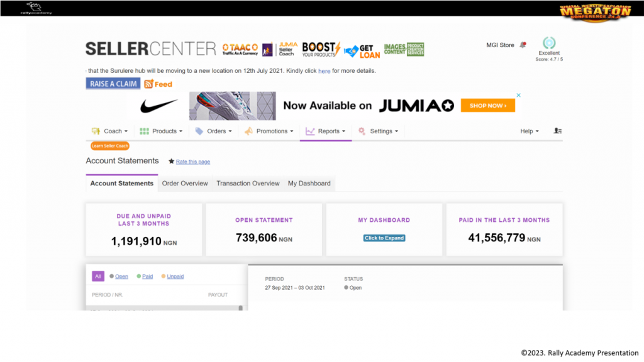The width and height of the screenshot is (644, 362).
Task: Select the All statements filter
Action: (98, 277)
